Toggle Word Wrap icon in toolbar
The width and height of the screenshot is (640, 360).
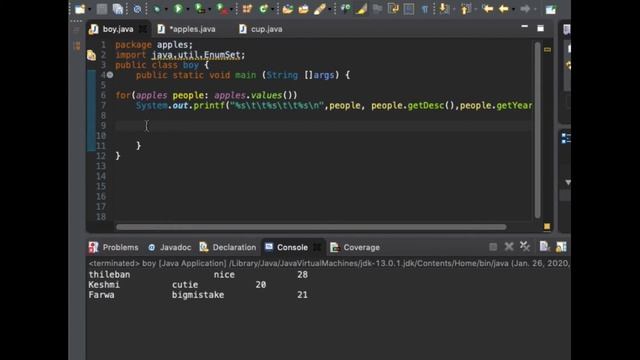pyautogui.click(x=393, y=9)
